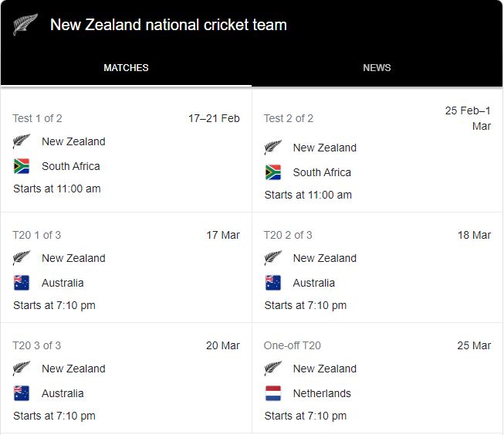The width and height of the screenshot is (504, 435).
Task: Open the T20 3 of 3 match on 20 Mar
Action: coord(126,380)
